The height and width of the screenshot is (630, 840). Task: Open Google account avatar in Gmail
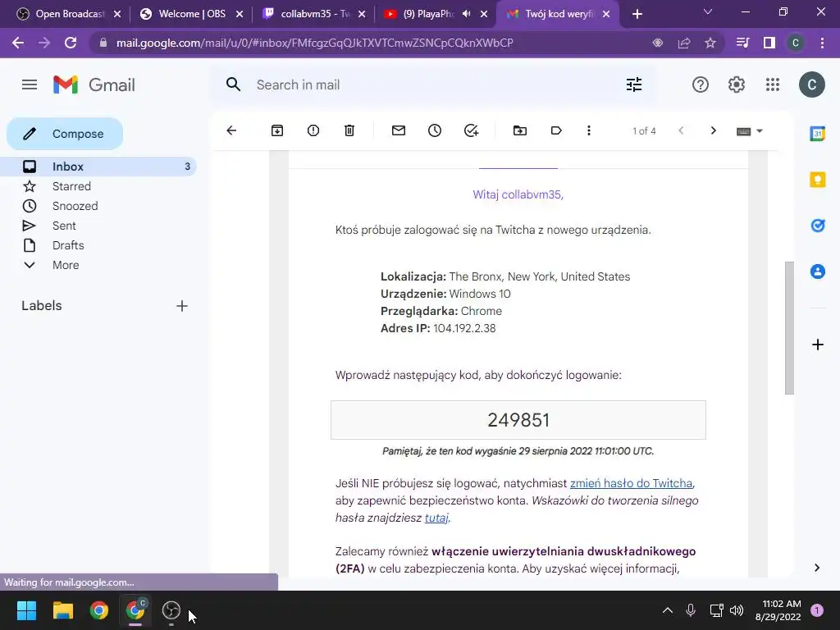tap(811, 84)
